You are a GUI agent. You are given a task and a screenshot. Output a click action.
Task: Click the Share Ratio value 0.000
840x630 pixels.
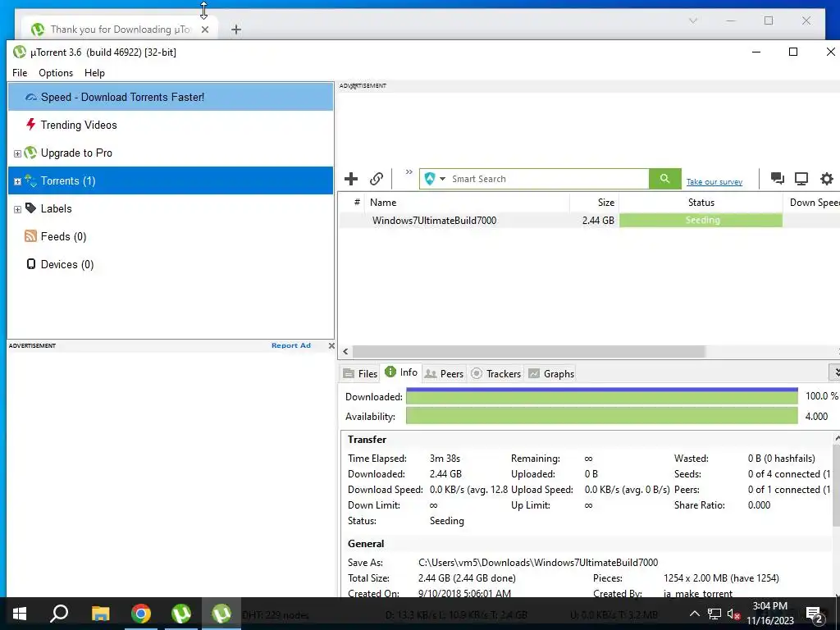(x=759, y=505)
